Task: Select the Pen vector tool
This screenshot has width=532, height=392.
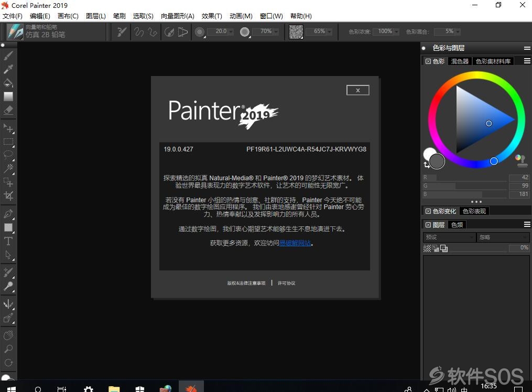Action: pos(8,214)
